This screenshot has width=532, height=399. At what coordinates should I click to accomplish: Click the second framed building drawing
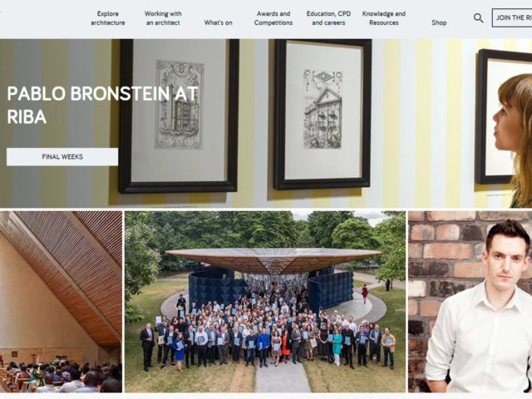pos(323,114)
